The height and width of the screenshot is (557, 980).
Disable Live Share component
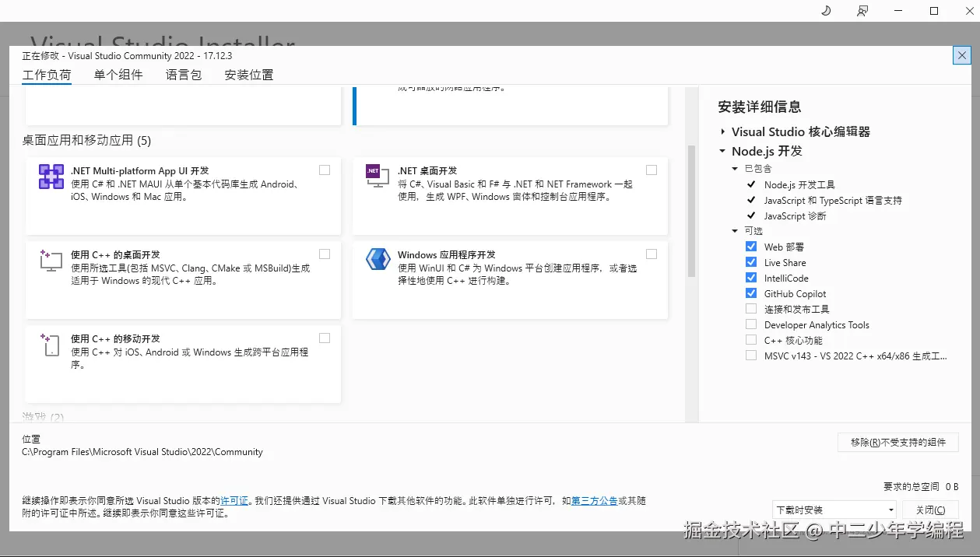(x=751, y=262)
